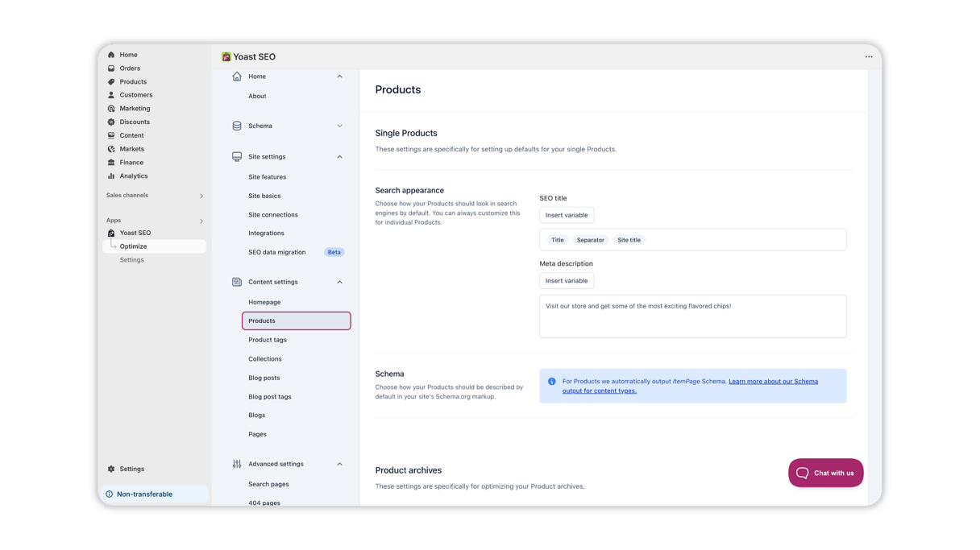Viewport: 980px width, 550px height.
Task: Click the Non-transferable label
Action: click(x=144, y=494)
